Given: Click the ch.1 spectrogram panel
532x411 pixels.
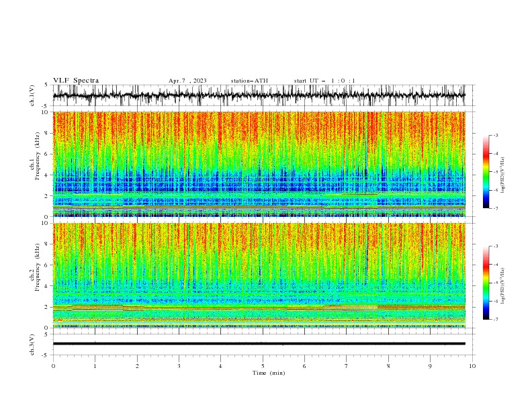Looking at the screenshot, I should coord(259,164).
